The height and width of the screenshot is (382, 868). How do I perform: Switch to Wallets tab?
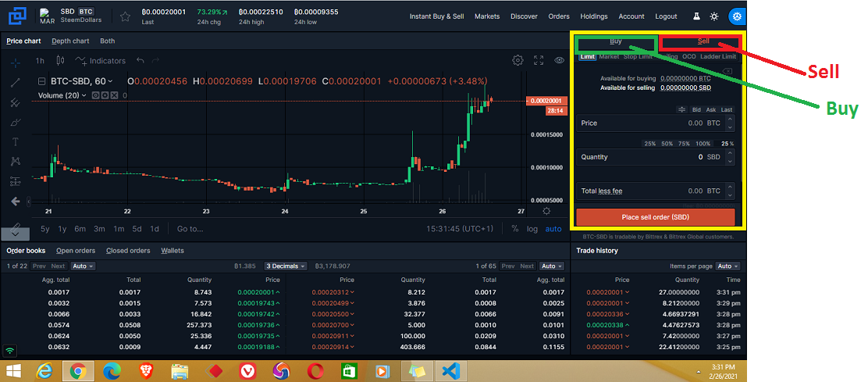click(x=173, y=251)
